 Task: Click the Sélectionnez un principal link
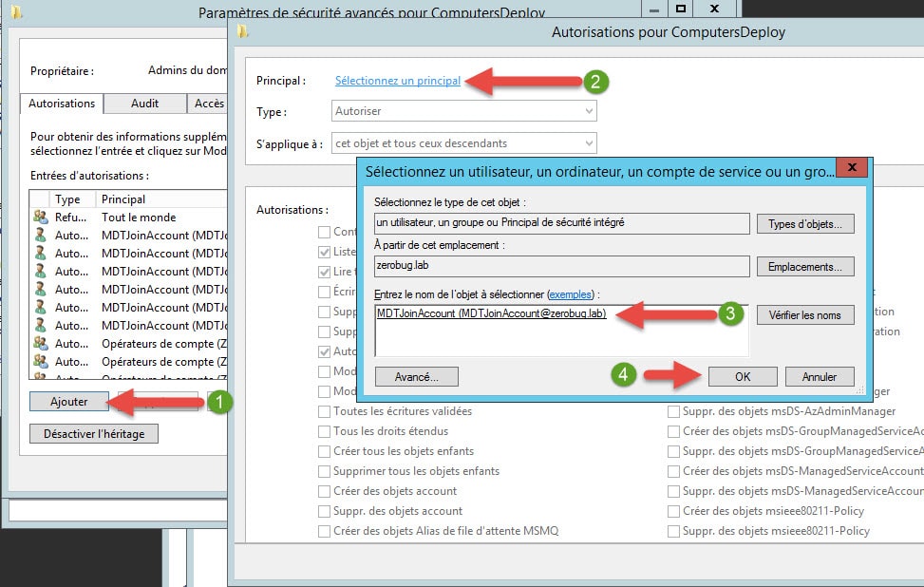pos(397,82)
